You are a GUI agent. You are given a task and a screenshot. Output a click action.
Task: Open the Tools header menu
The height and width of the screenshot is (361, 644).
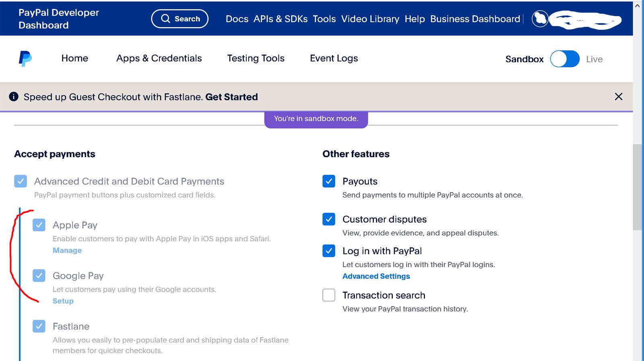[x=324, y=19]
